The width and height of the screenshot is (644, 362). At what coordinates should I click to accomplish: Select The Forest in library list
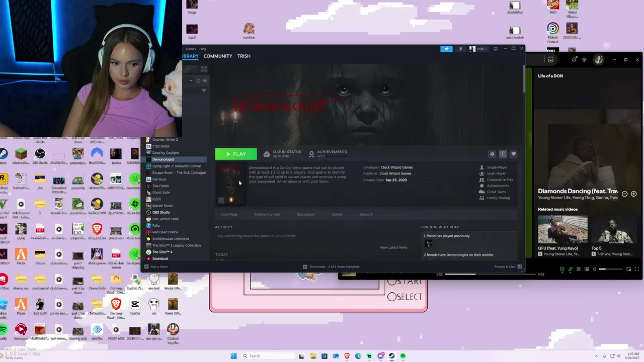click(x=175, y=186)
